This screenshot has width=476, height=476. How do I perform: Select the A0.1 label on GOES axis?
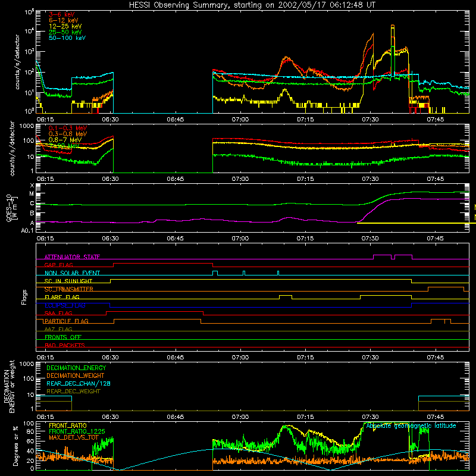27,231
